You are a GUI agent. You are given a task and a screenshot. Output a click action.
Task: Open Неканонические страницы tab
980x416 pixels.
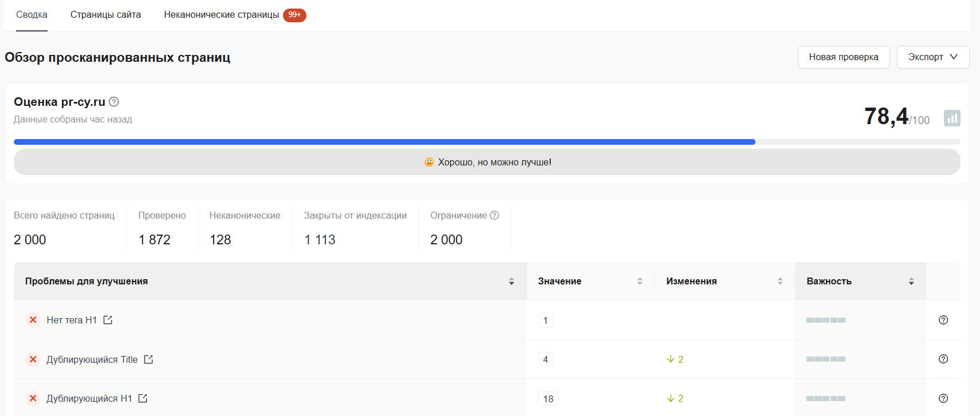pos(222,15)
